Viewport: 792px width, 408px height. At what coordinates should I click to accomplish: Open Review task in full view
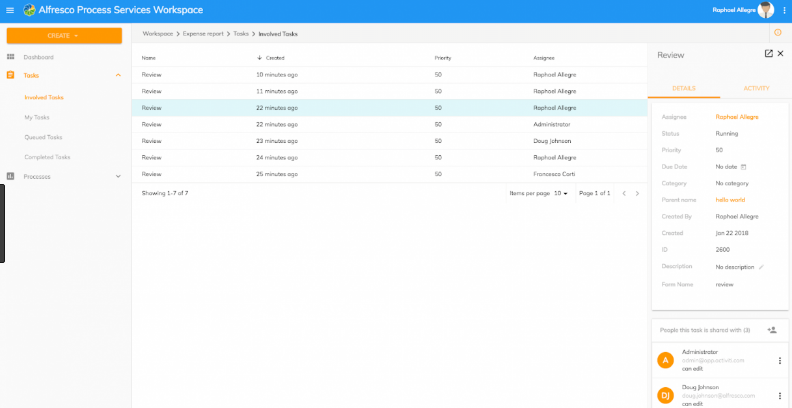pyautogui.click(x=769, y=54)
